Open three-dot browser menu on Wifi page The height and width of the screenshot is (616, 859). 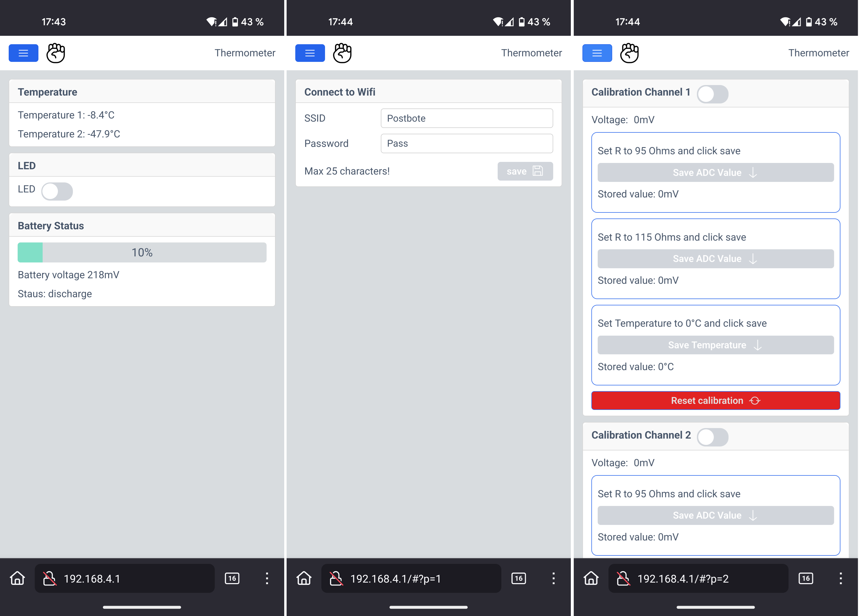pos(553,578)
